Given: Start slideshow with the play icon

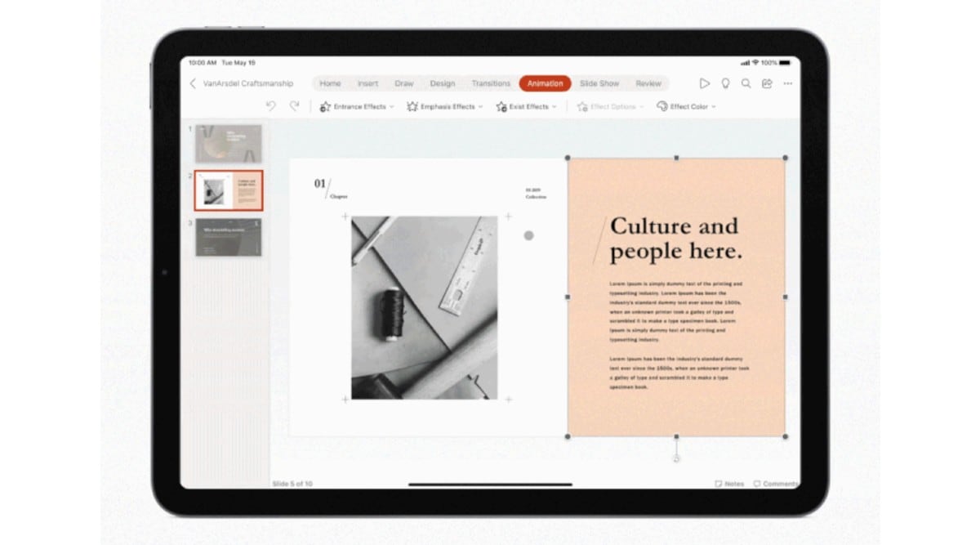Looking at the screenshot, I should 704,83.
